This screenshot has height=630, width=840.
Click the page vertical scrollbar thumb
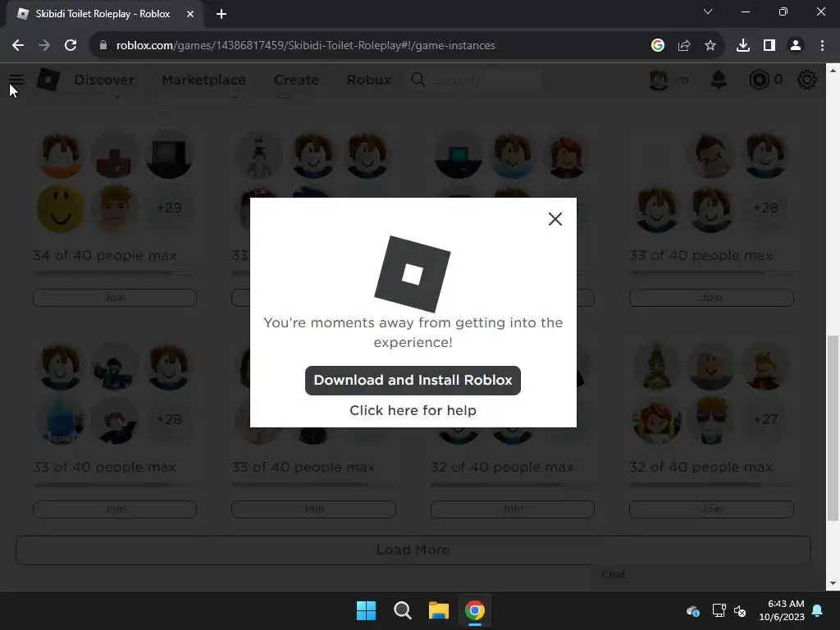point(833,427)
